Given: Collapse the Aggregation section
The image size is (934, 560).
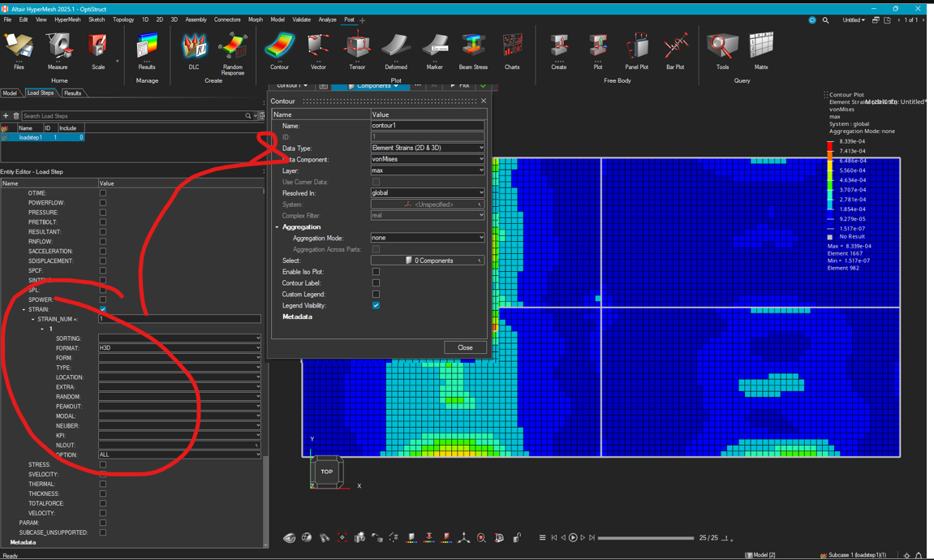Looking at the screenshot, I should pos(277,227).
